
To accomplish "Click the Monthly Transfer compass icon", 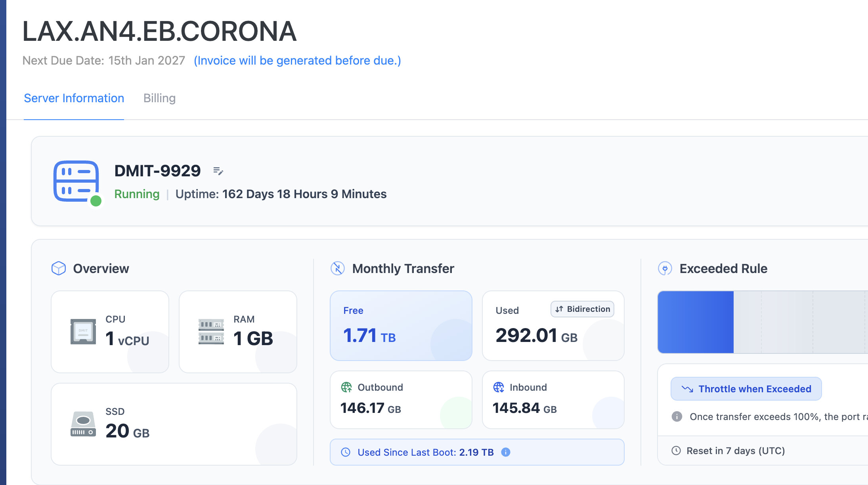I will click(338, 268).
